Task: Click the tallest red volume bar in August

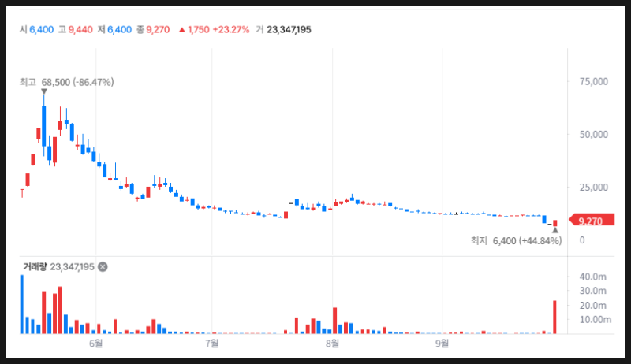Action: point(334,321)
